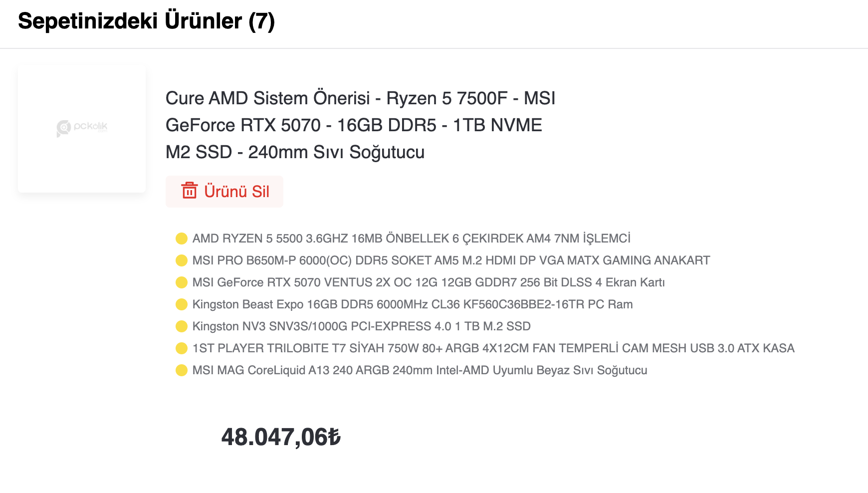
Task: Select Kingston Beast Expo 16GB RAM entry
Action: [413, 304]
